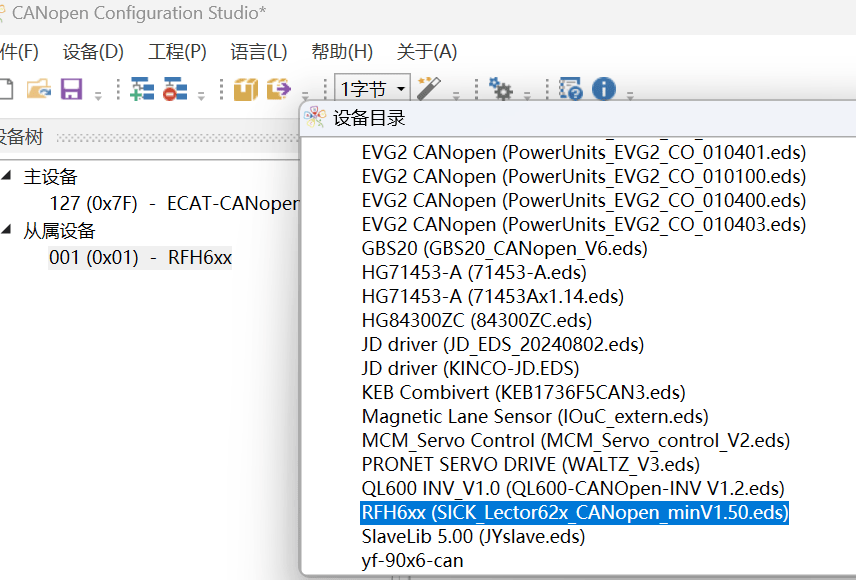The height and width of the screenshot is (580, 856).
Task: Collapse the 主设备 tree node
Action: click(7, 175)
